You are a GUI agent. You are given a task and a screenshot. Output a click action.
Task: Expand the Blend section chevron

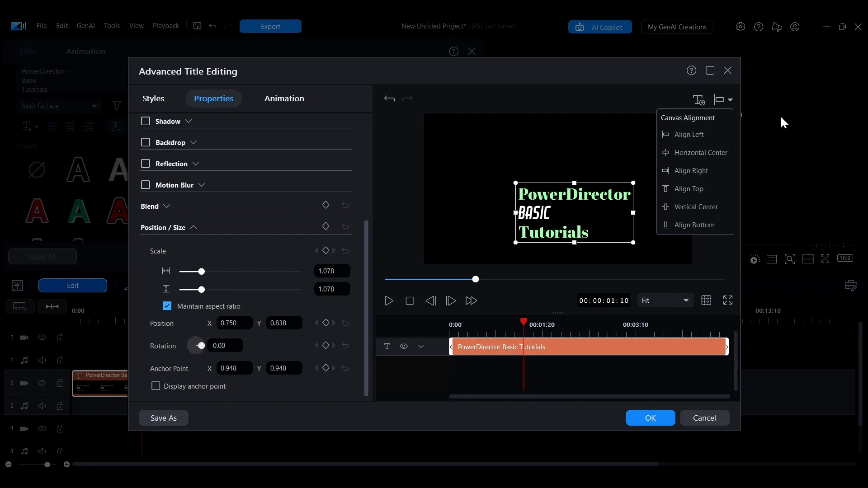167,206
